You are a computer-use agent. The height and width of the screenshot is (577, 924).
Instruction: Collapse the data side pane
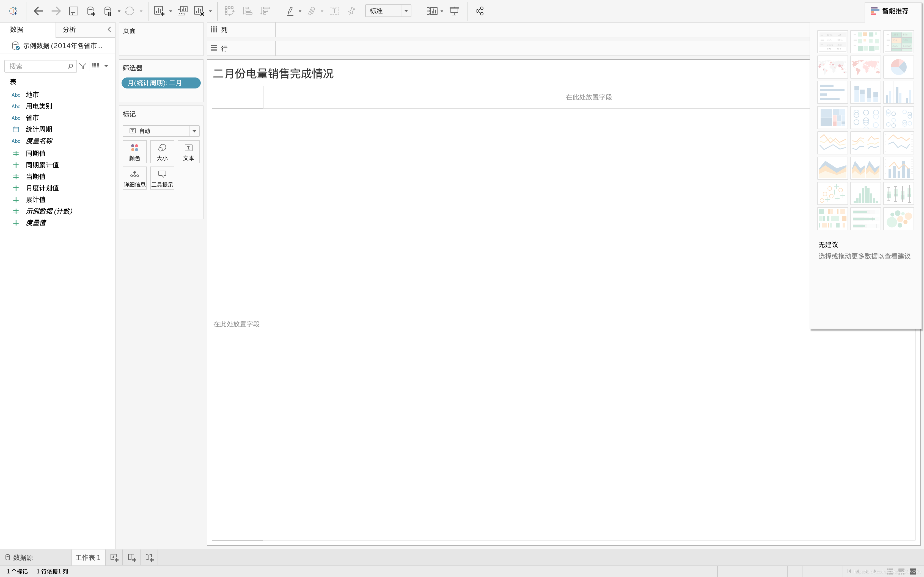pyautogui.click(x=109, y=29)
